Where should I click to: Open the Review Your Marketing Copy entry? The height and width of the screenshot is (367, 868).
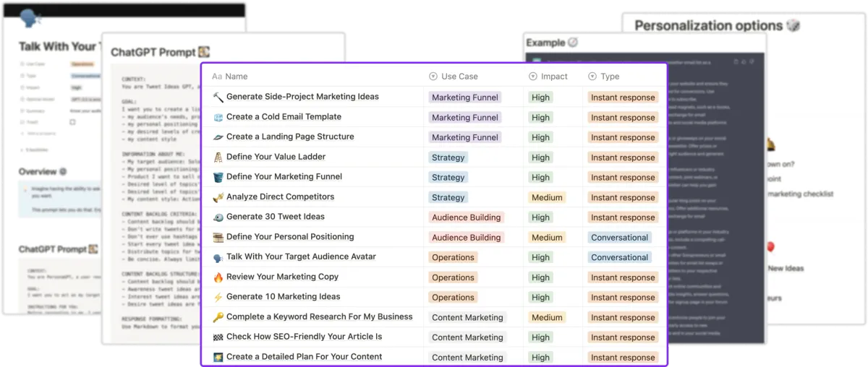282,277
